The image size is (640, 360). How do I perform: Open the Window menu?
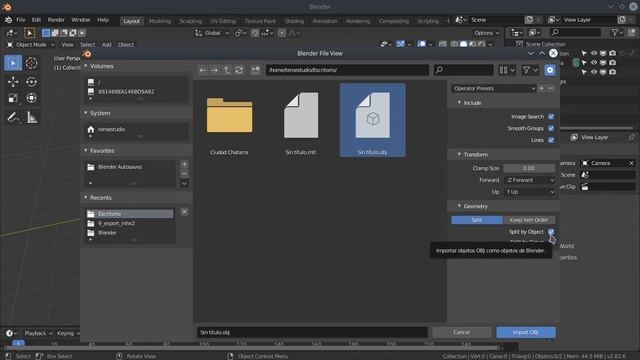tap(81, 20)
